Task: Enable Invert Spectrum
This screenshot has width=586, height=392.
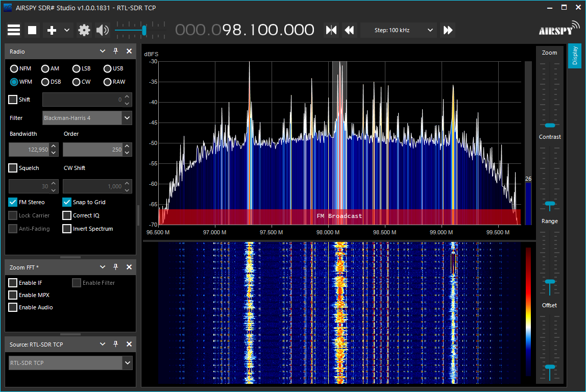Action: (66, 228)
